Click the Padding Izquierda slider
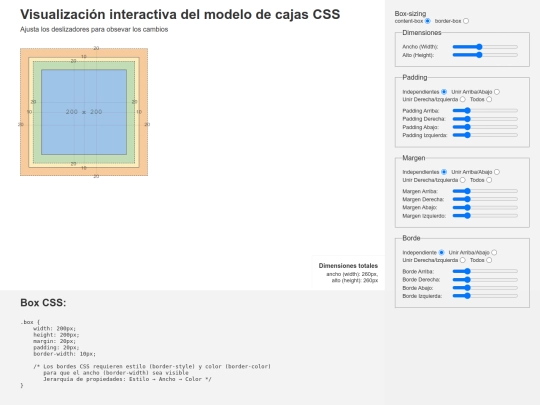The image size is (540, 405). (x=485, y=135)
